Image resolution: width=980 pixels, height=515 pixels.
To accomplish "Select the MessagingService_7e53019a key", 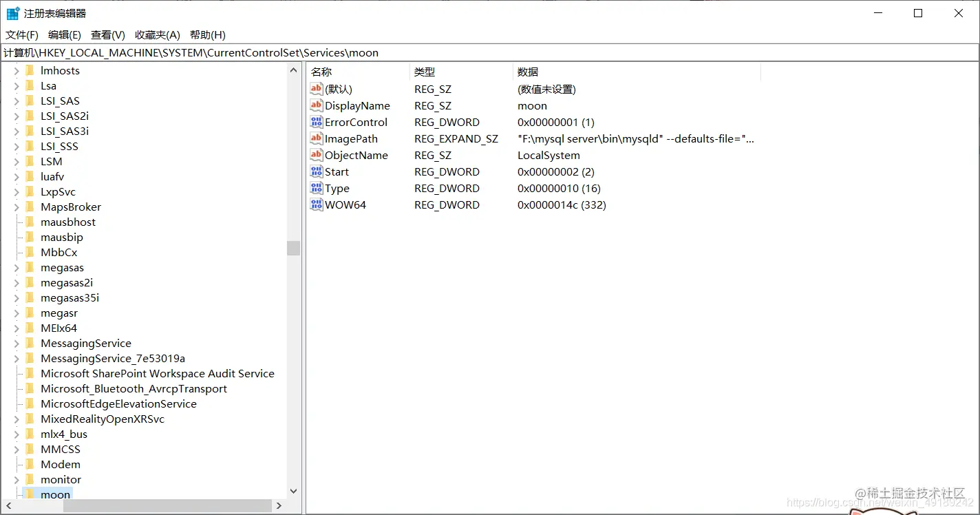I will click(x=113, y=358).
